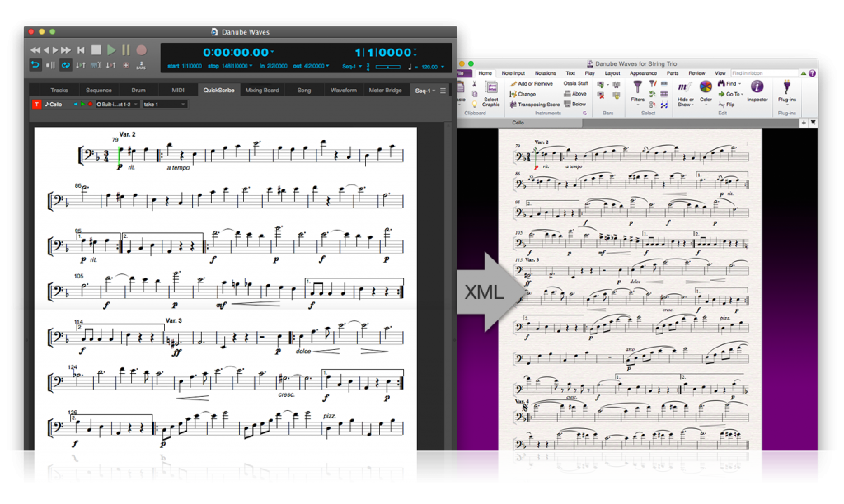This screenshot has height=504, width=844.
Task: Toggle record-enable on Cello track
Action: [88, 105]
